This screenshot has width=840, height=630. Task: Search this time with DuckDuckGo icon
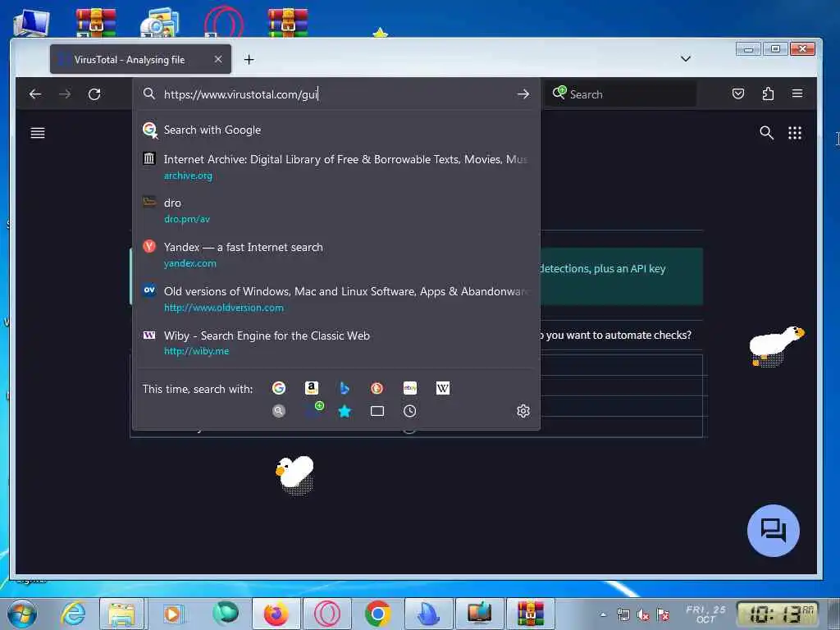click(377, 388)
